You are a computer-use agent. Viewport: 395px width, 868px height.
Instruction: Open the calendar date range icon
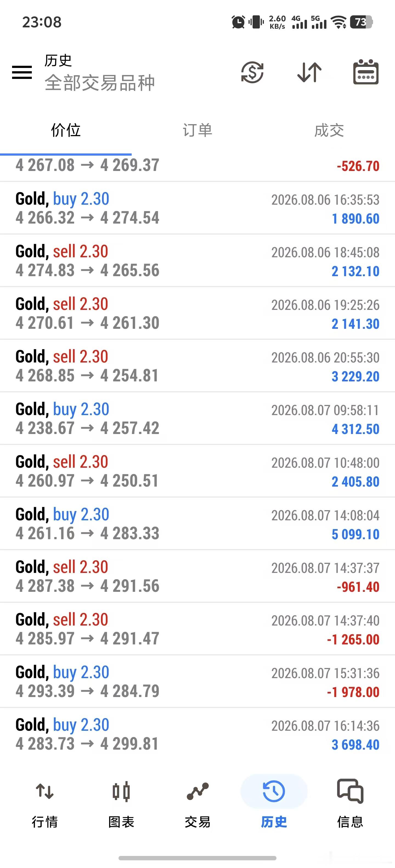(366, 72)
